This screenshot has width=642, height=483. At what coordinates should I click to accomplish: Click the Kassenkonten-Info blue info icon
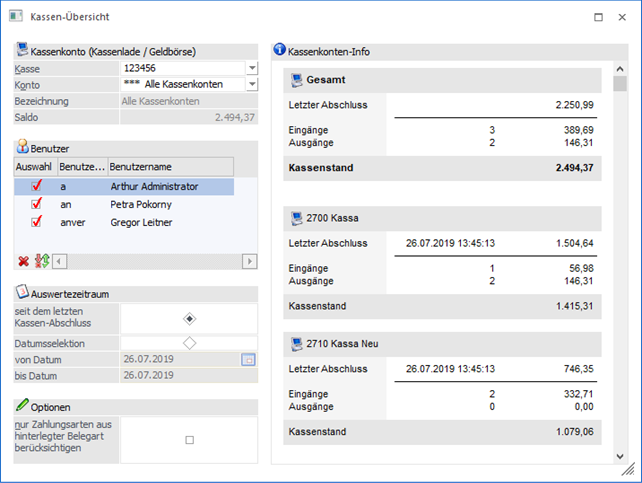(280, 49)
